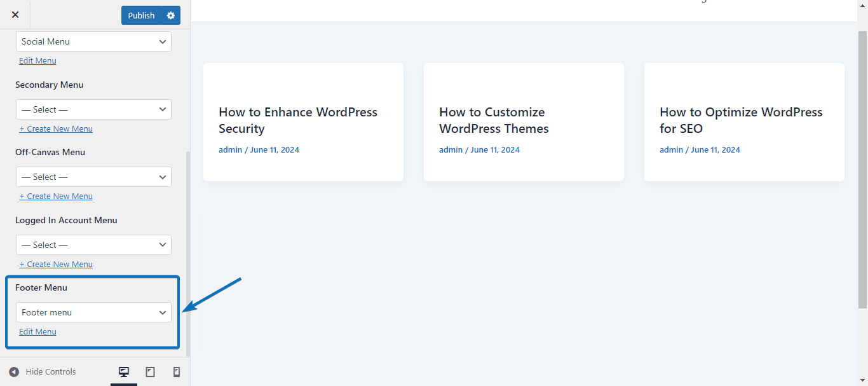Open post How to Optimize WordPress for SEO

pyautogui.click(x=741, y=120)
